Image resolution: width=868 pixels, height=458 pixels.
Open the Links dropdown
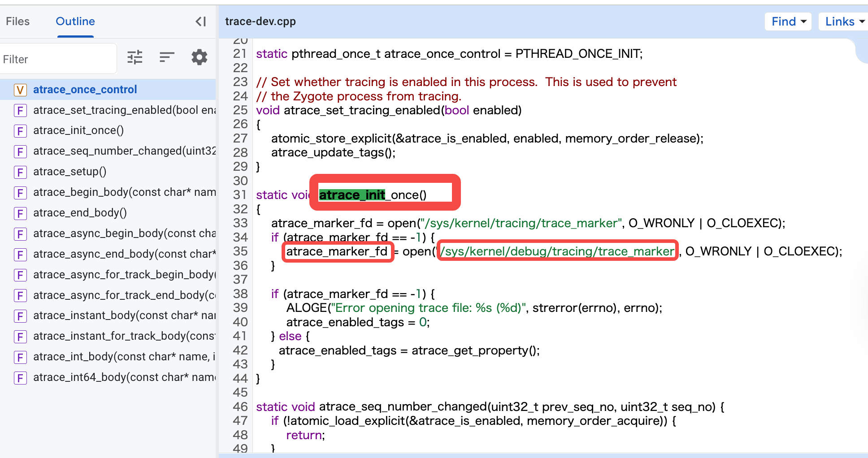pyautogui.click(x=844, y=22)
